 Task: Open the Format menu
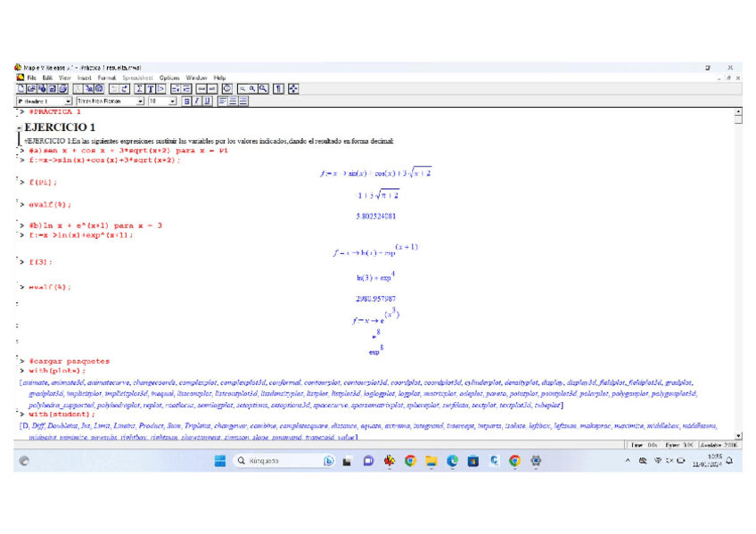[x=107, y=78]
